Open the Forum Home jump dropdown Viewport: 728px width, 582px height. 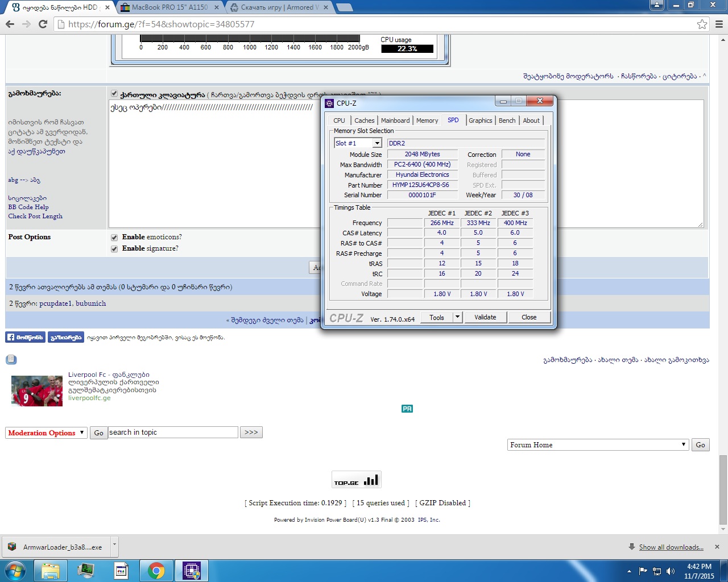[598, 445]
